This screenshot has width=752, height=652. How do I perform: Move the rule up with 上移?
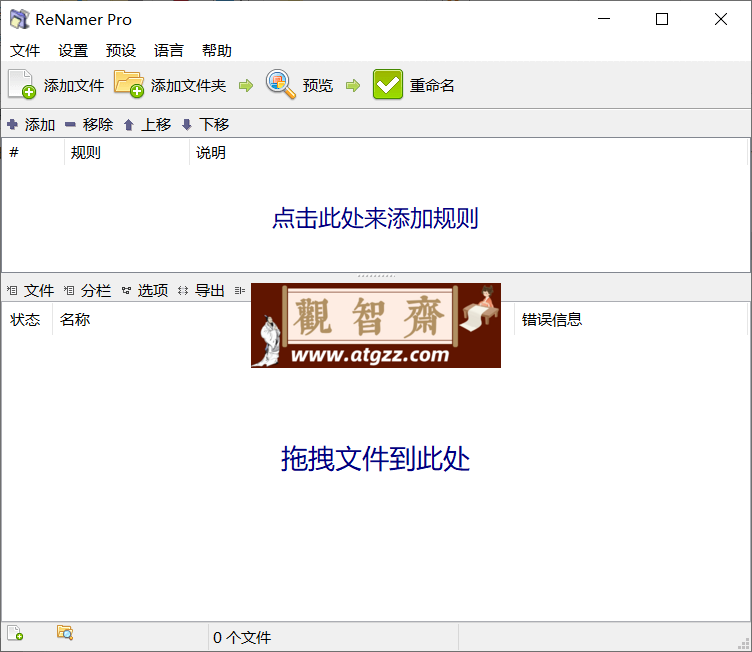147,125
